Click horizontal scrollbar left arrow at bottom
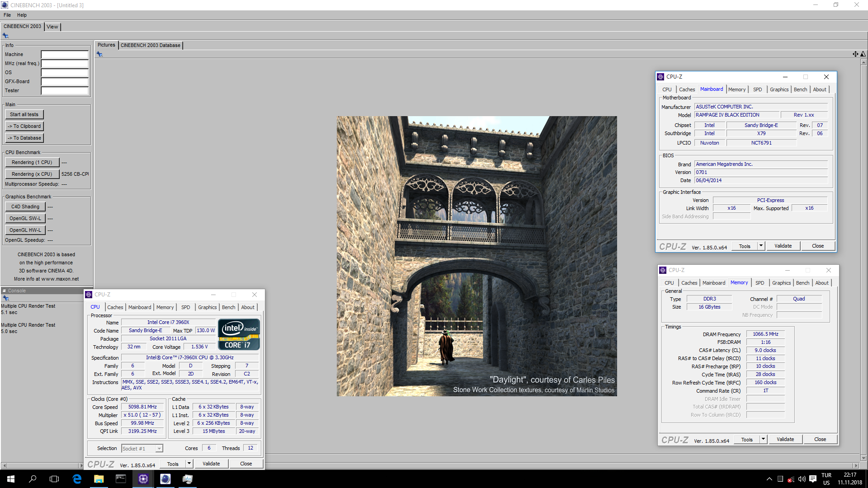Screen dimensions: 868x488 (x=4, y=465)
